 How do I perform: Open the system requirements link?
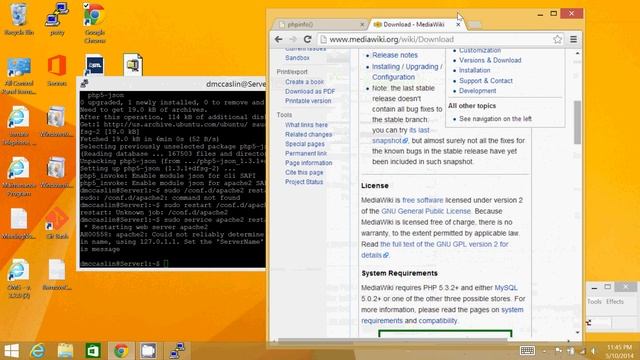[442, 315]
